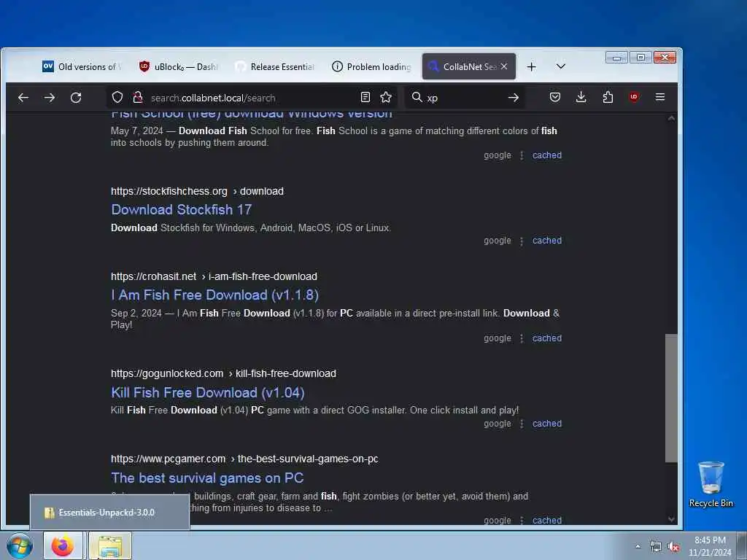The image size is (747, 560).
Task: Open network status tray icon
Action: (656, 547)
